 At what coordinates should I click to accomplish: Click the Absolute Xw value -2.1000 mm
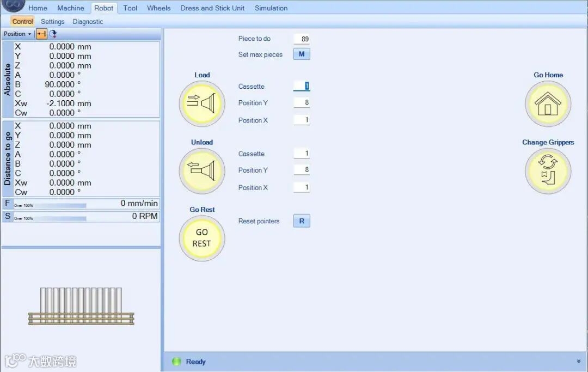[x=69, y=103]
